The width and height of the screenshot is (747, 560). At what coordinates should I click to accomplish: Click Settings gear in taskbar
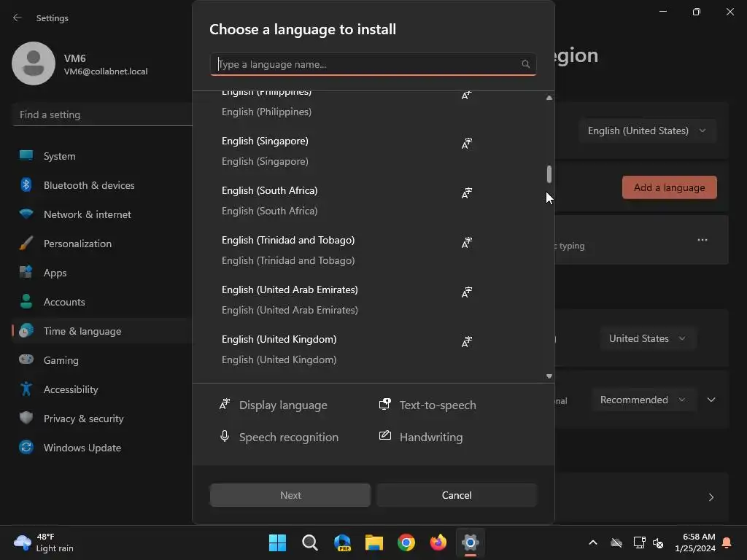pos(471,542)
